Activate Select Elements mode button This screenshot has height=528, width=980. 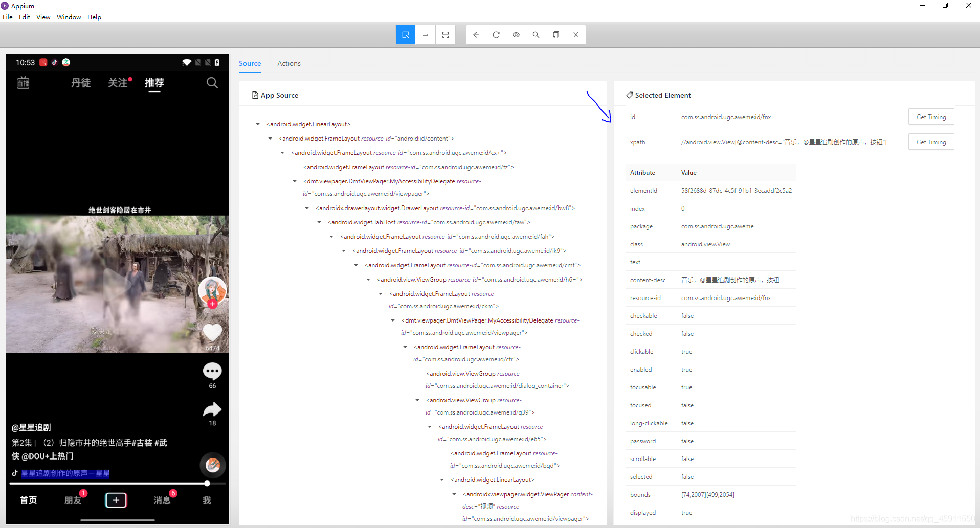coord(406,35)
